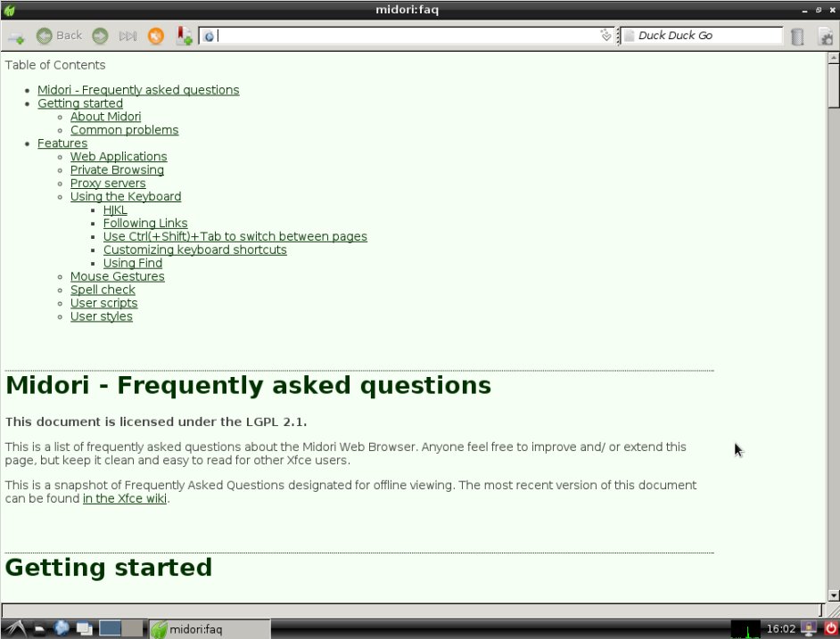Click the scrollbar up arrow

tap(833, 57)
